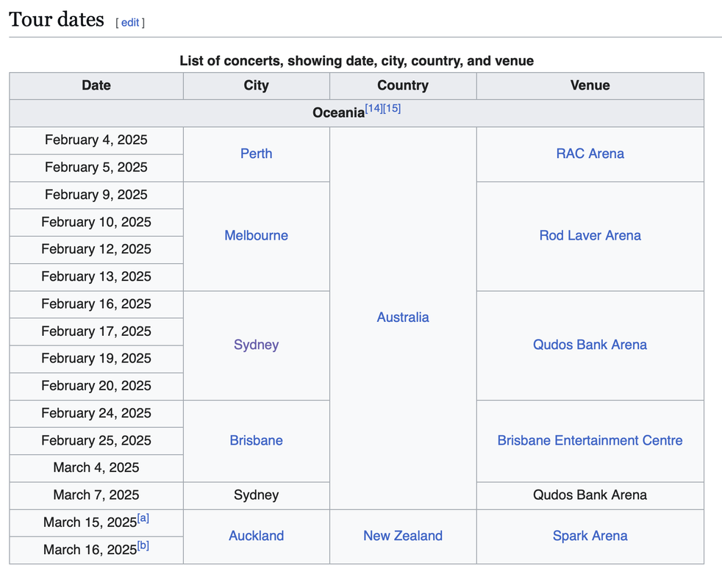Screen dimensions: 722x588
Task: Click the Venue column header
Action: [590, 86]
